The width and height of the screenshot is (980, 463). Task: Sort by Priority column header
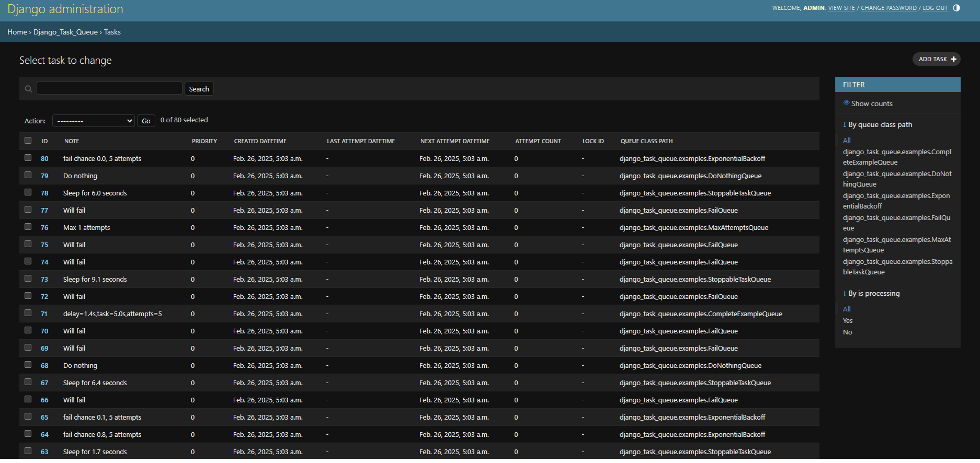point(204,141)
